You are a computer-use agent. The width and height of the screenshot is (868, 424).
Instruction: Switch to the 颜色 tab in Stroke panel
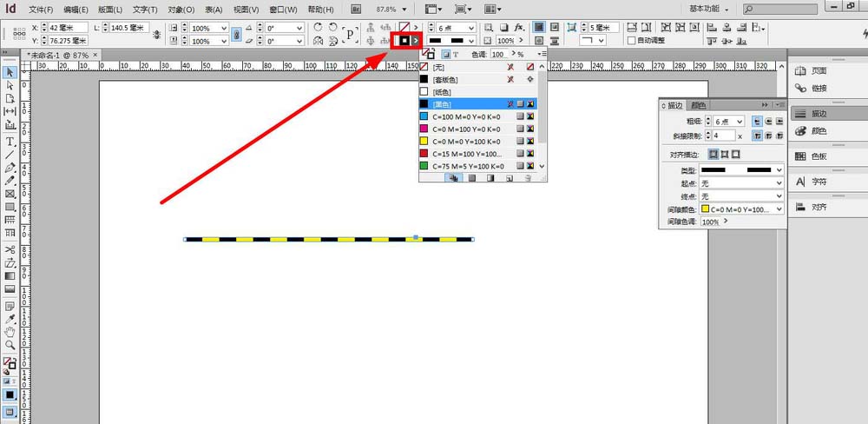697,105
